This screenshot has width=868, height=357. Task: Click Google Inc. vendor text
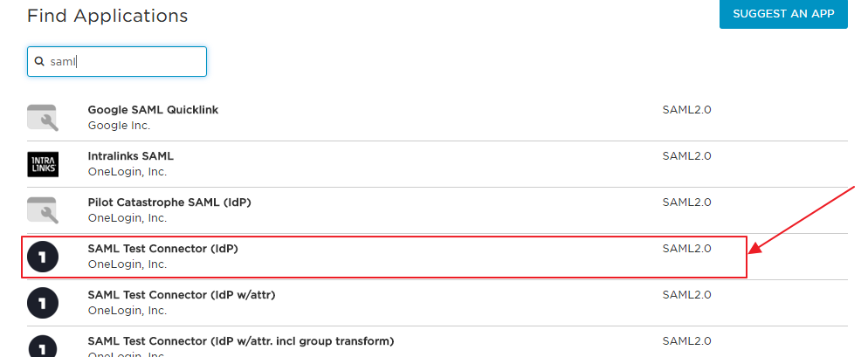pos(119,126)
